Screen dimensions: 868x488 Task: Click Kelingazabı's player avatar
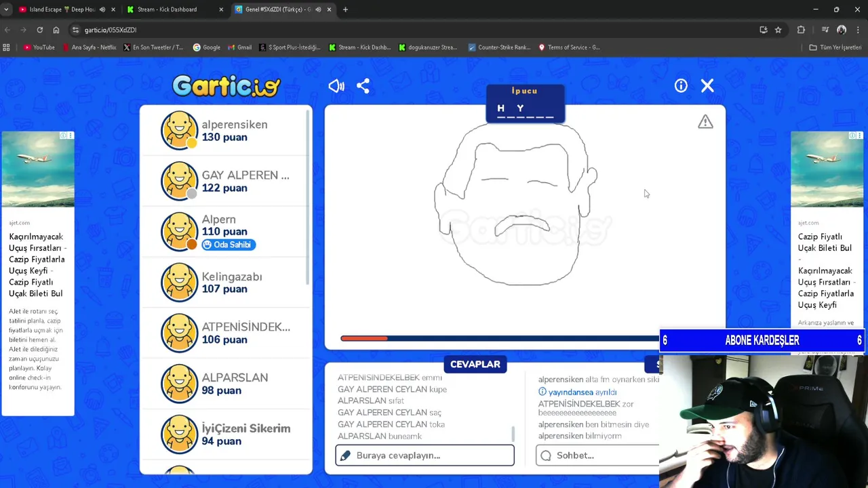point(179,282)
